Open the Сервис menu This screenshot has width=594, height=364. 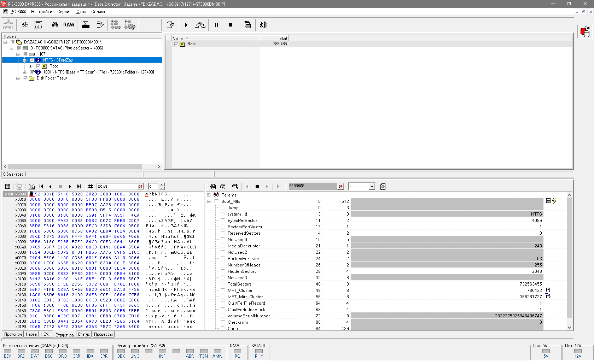[64, 12]
